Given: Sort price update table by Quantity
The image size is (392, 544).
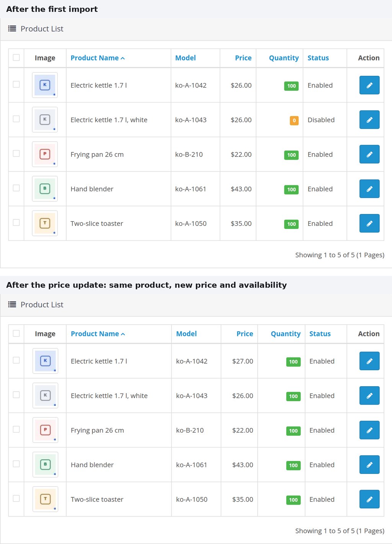Looking at the screenshot, I should 286,334.
